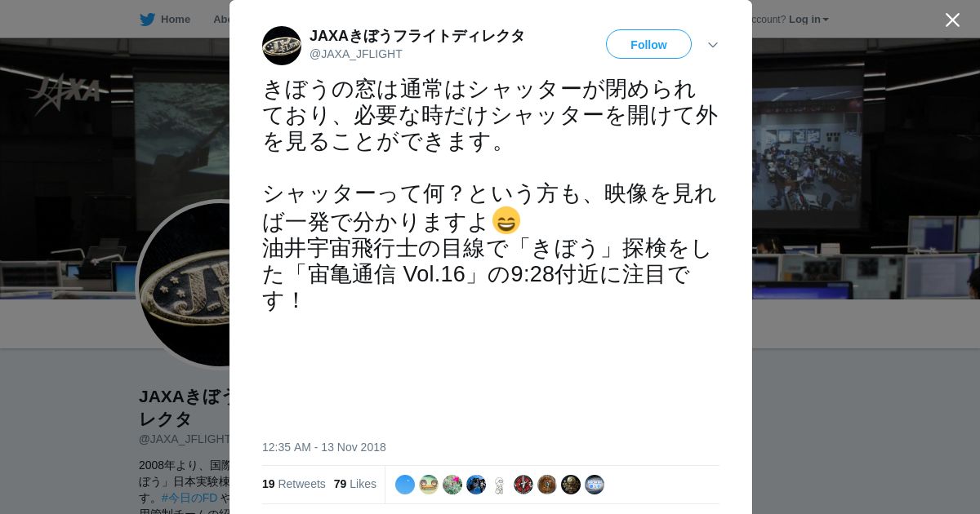Viewport: 980px width, 514px height.
Task: Open the second liker avatar with the green face
Action: pyautogui.click(x=429, y=485)
